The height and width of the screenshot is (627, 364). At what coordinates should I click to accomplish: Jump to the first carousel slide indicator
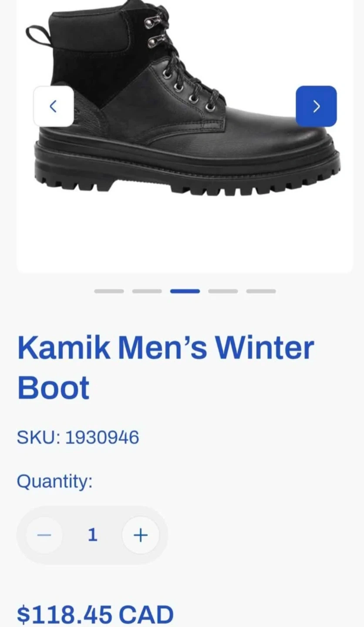point(109,291)
